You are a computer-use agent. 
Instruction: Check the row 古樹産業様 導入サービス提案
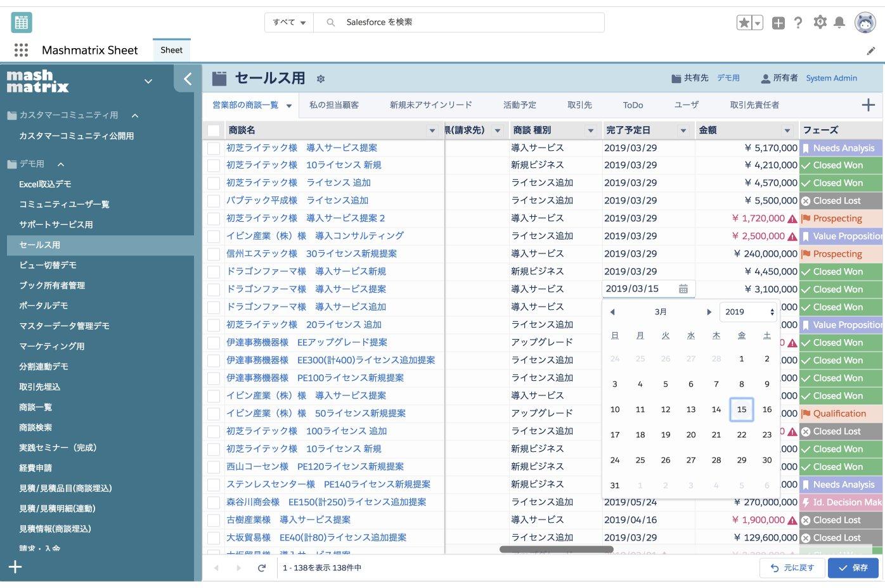(214, 521)
